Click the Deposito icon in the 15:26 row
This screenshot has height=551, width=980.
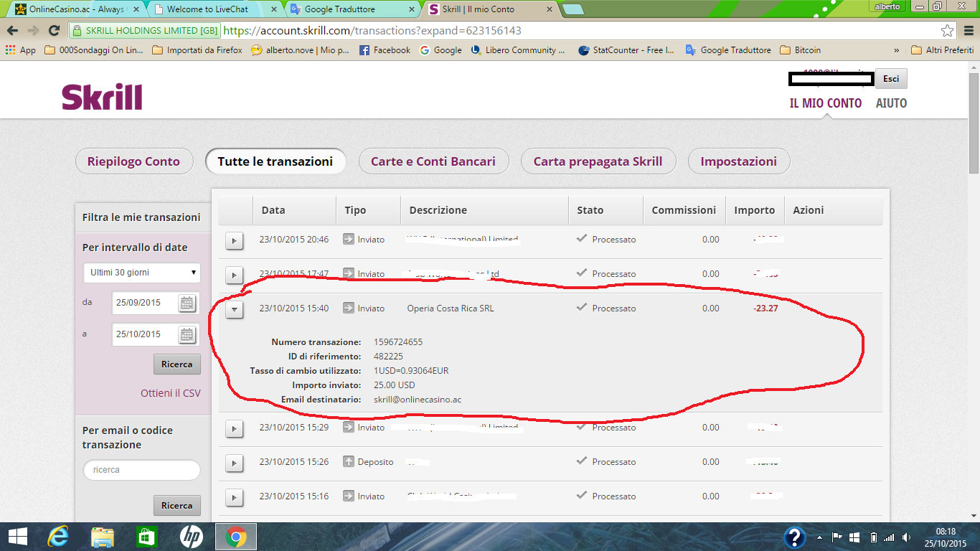click(x=349, y=462)
